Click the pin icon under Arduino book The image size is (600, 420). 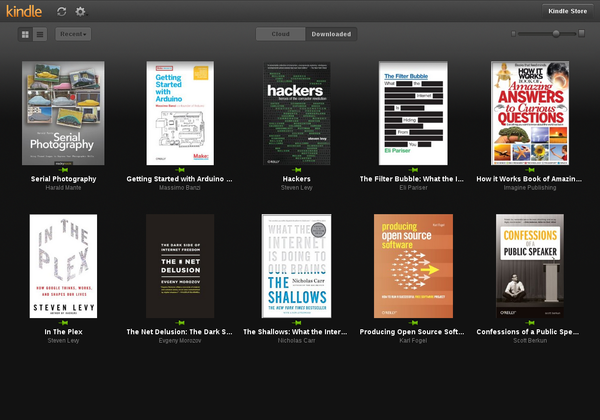point(180,170)
